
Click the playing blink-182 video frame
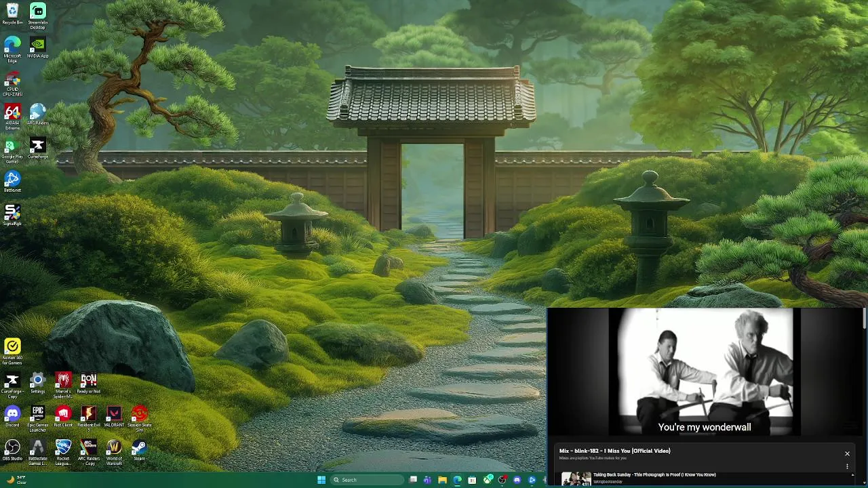[705, 371]
